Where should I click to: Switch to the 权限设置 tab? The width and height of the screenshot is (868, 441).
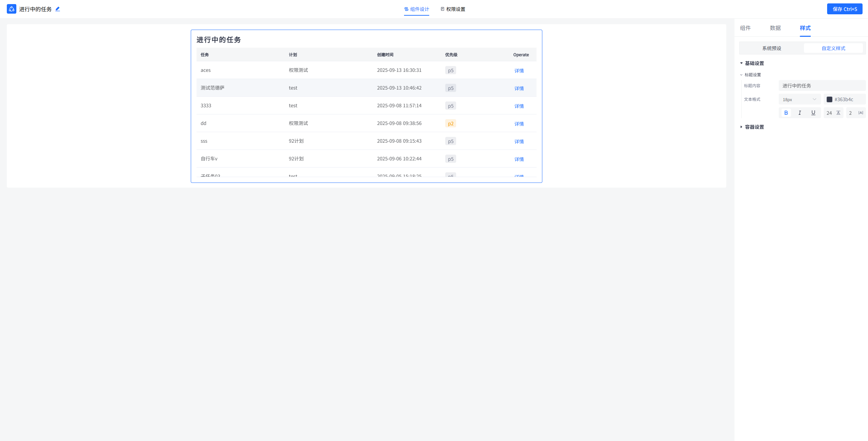pyautogui.click(x=453, y=9)
